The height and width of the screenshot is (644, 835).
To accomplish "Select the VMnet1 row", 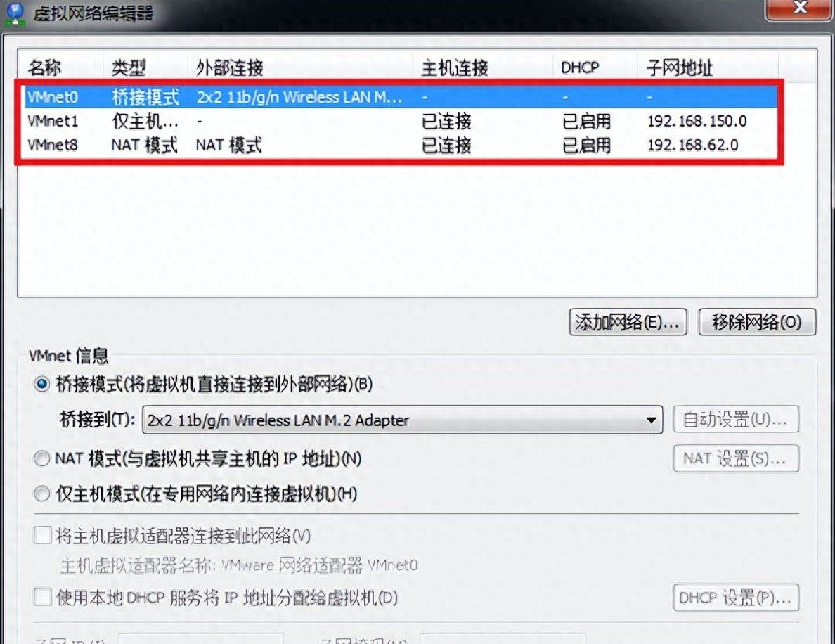I will coord(401,122).
